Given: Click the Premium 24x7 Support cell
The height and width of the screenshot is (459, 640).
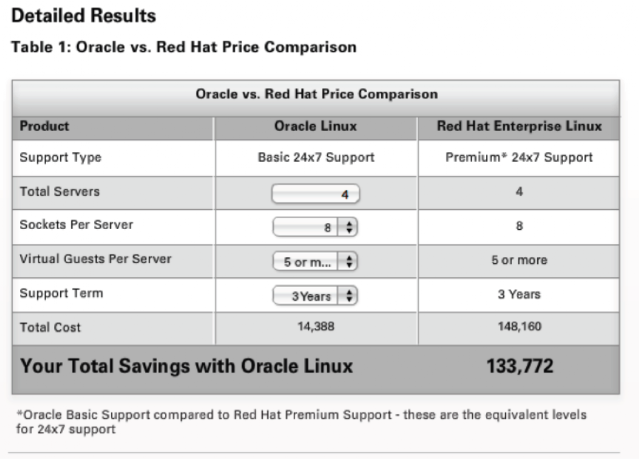Looking at the screenshot, I should click(x=519, y=157).
